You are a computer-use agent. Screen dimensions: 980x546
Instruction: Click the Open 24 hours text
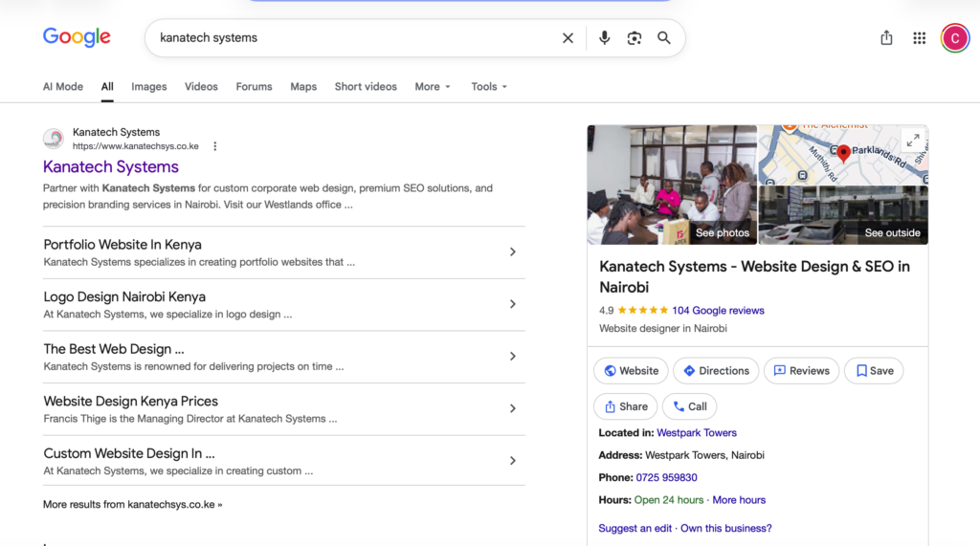point(668,500)
